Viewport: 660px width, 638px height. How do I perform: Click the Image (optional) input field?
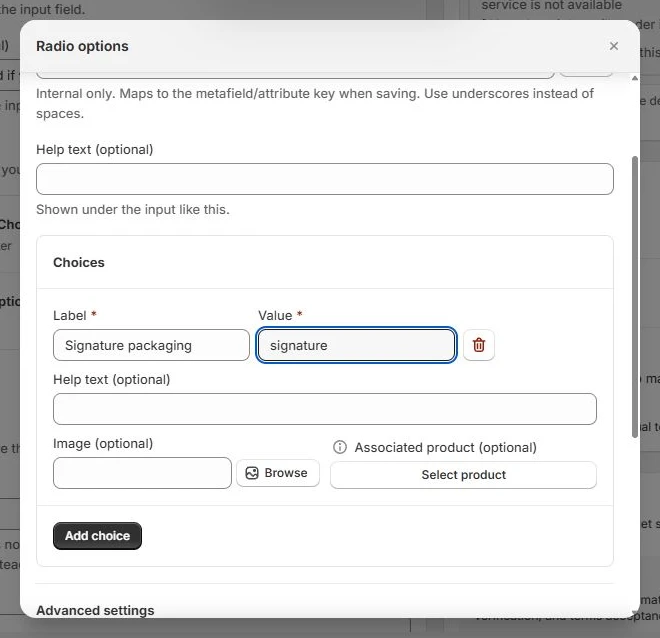pyautogui.click(x=142, y=473)
